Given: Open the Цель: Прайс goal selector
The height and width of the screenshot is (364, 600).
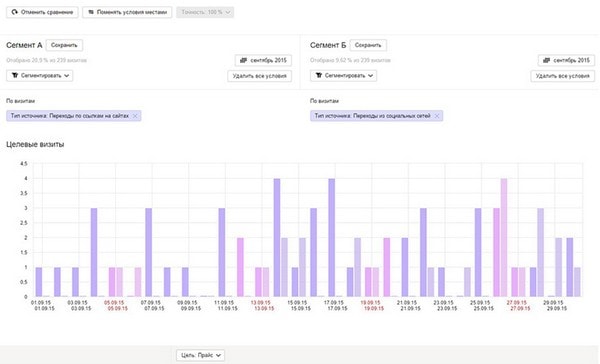Looking at the screenshot, I should [x=201, y=355].
